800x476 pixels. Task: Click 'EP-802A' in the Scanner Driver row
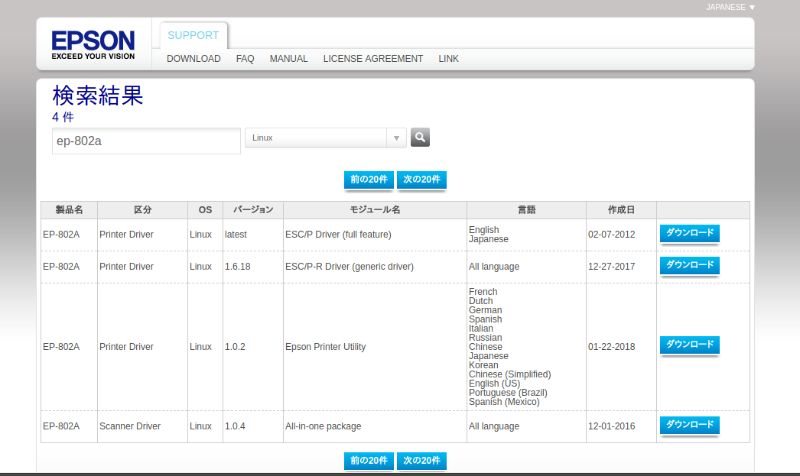[x=61, y=427]
